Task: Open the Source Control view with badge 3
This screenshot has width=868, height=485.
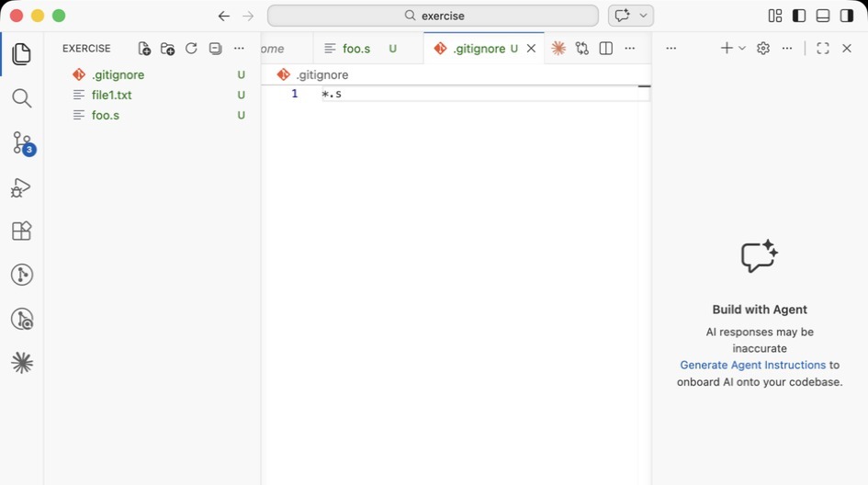Action: (x=21, y=142)
